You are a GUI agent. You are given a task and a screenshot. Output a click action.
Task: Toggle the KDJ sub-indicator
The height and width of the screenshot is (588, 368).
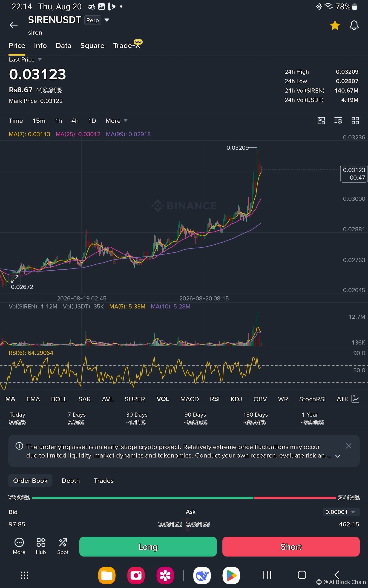[x=236, y=399]
